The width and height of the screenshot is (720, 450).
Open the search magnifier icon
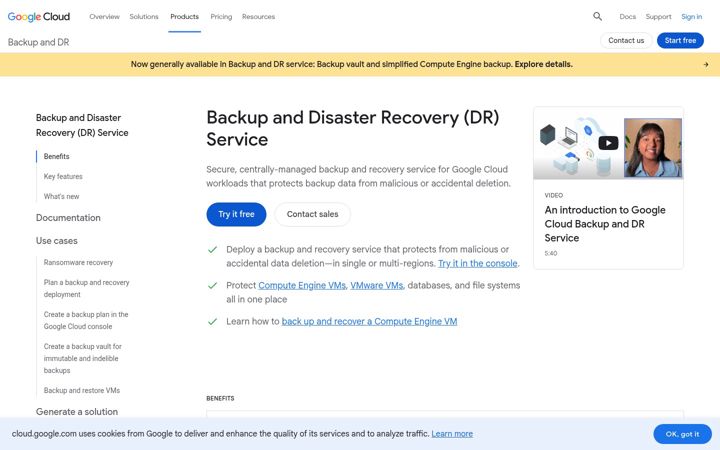[597, 17]
